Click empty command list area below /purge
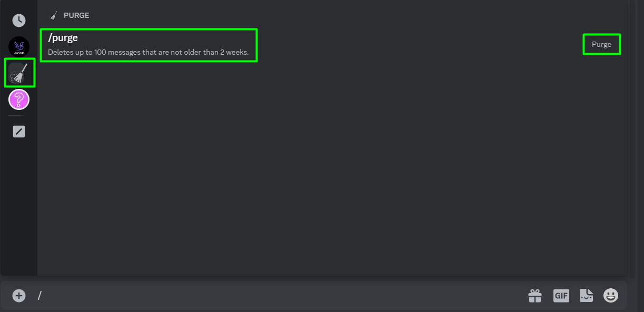This screenshot has width=644, height=312. [333, 168]
